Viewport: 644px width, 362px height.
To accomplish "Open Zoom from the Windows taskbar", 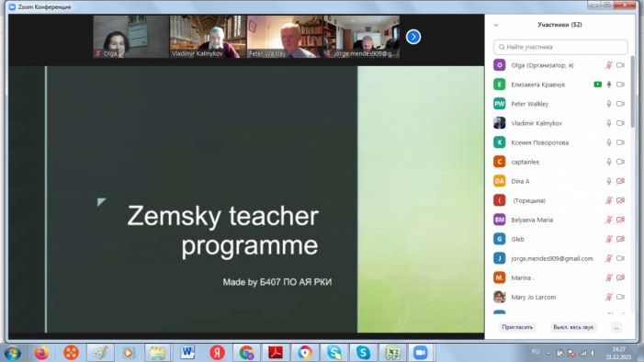I will click(420, 353).
